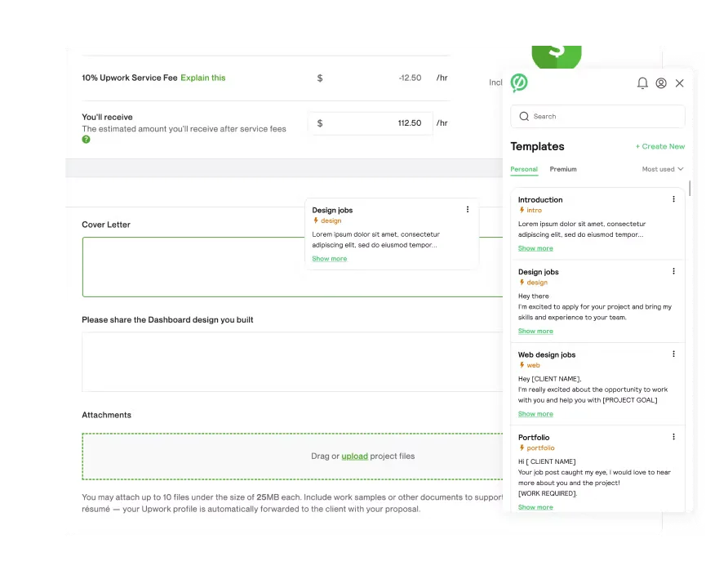
Task: Show more of panel Design jobs template
Action: (535, 332)
